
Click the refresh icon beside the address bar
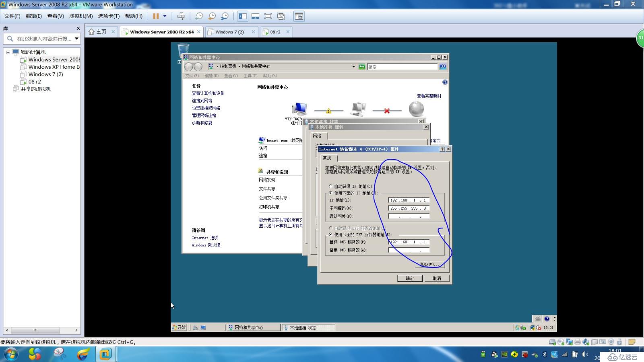pyautogui.click(x=362, y=66)
